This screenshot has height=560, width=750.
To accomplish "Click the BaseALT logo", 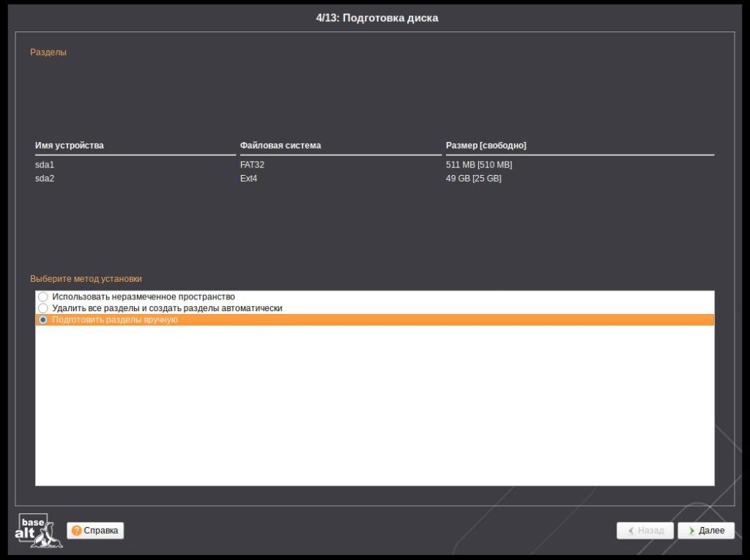I will [x=34, y=531].
